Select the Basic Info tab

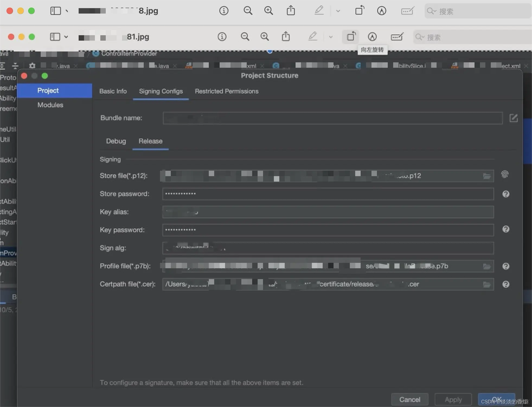click(x=113, y=91)
